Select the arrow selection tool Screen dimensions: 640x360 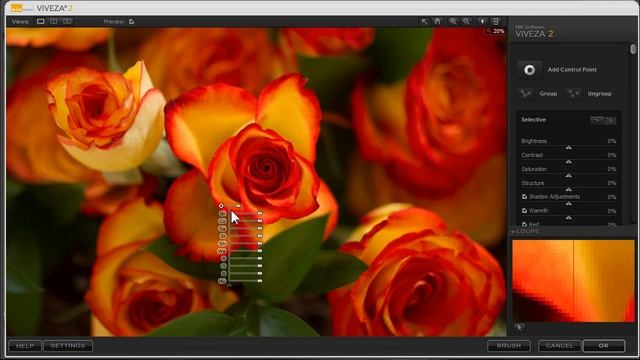[x=424, y=21]
